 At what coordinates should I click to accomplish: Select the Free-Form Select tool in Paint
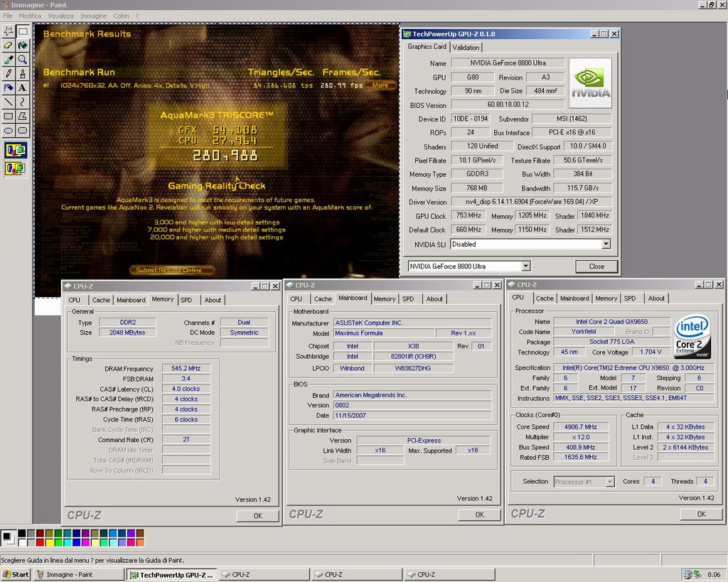point(9,31)
